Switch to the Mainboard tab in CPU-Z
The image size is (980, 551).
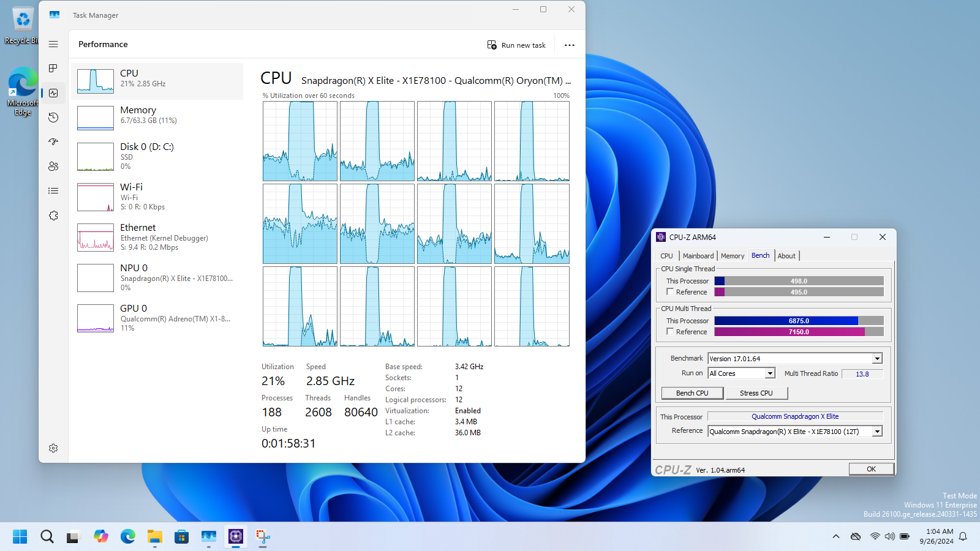pos(698,256)
